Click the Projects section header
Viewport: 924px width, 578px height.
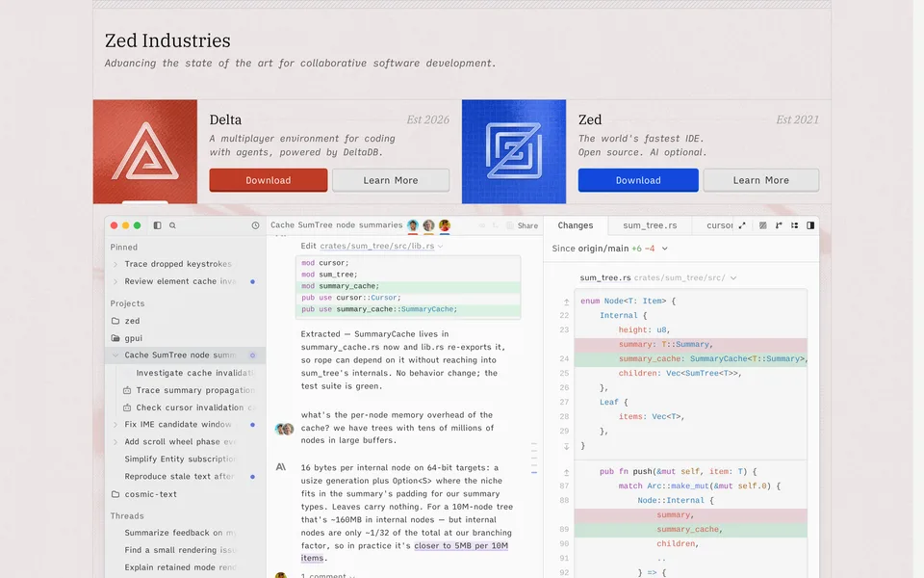click(127, 303)
